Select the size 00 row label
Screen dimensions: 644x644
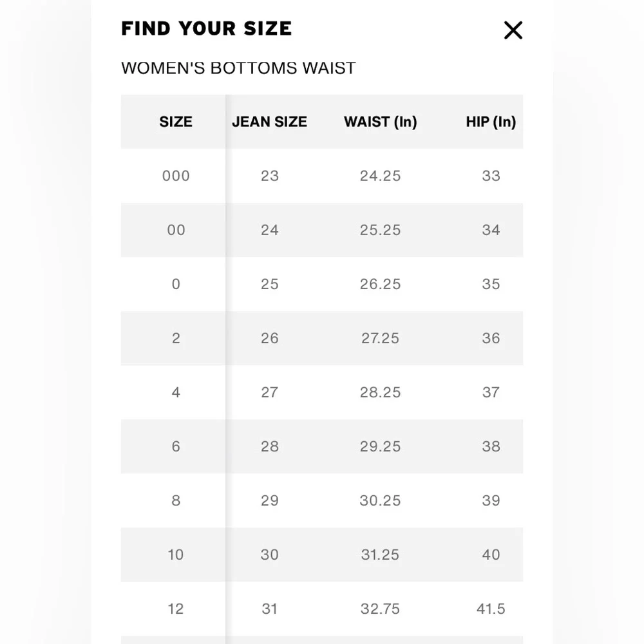(176, 230)
